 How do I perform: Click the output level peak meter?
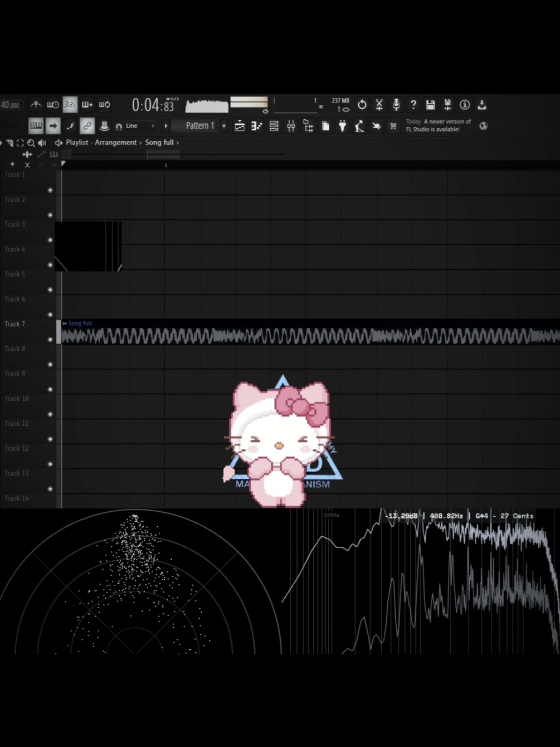click(x=249, y=103)
